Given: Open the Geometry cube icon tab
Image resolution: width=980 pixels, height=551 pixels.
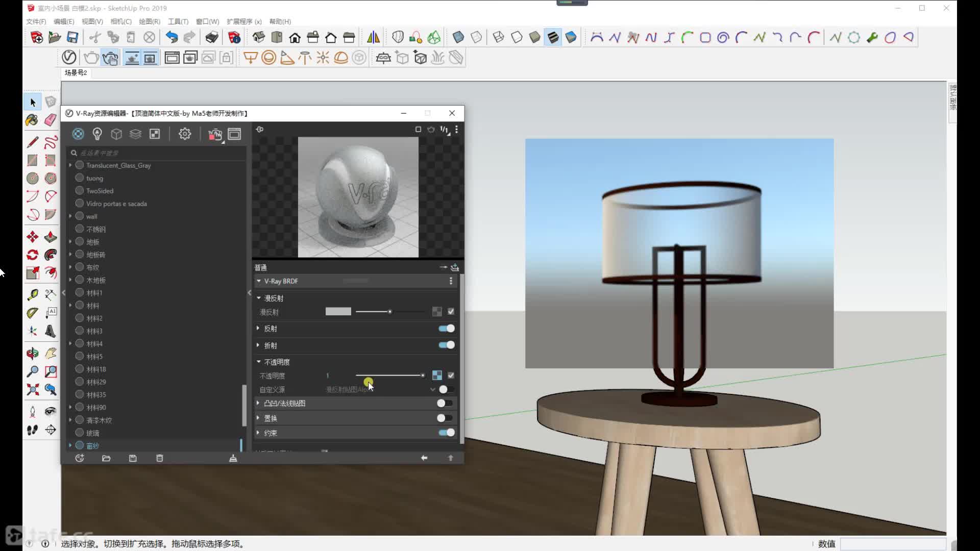Looking at the screenshot, I should (x=116, y=134).
